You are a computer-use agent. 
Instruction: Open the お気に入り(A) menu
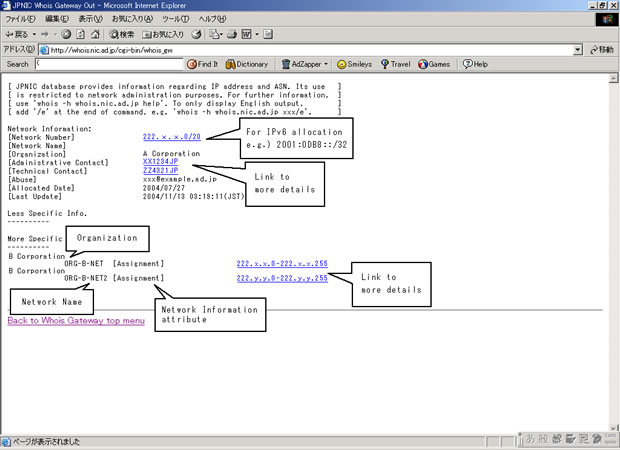pyautogui.click(x=132, y=19)
